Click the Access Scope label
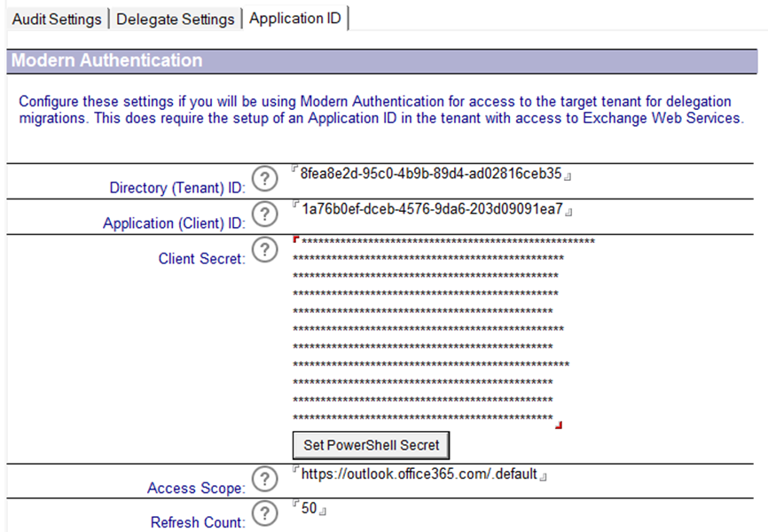This screenshot has height=532, width=768. click(196, 488)
